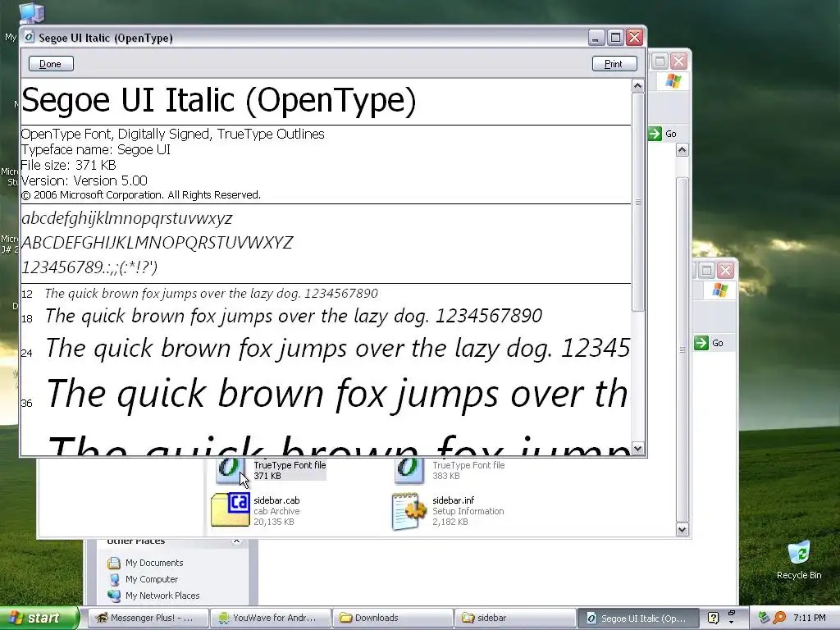
Task: Open My Network Places link
Action: 162,596
